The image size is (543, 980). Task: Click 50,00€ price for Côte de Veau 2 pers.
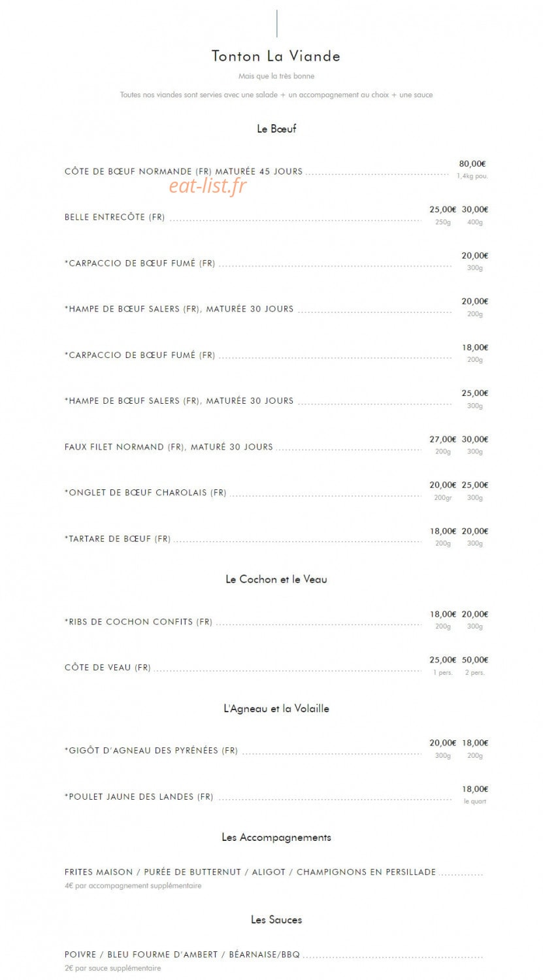[475, 660]
